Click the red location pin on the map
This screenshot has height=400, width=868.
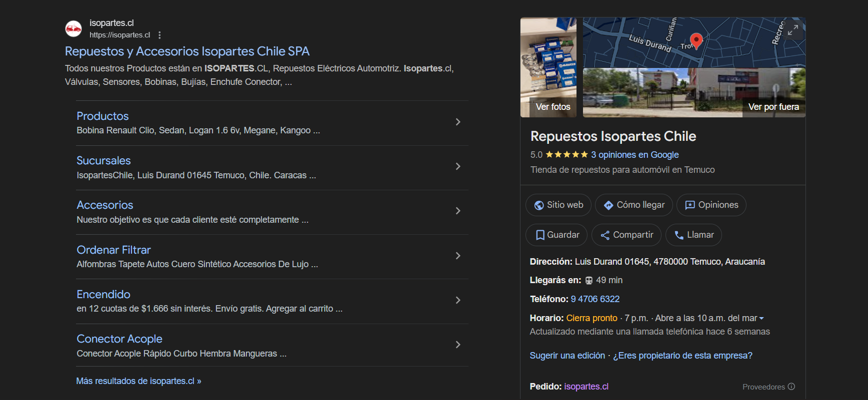point(696,41)
